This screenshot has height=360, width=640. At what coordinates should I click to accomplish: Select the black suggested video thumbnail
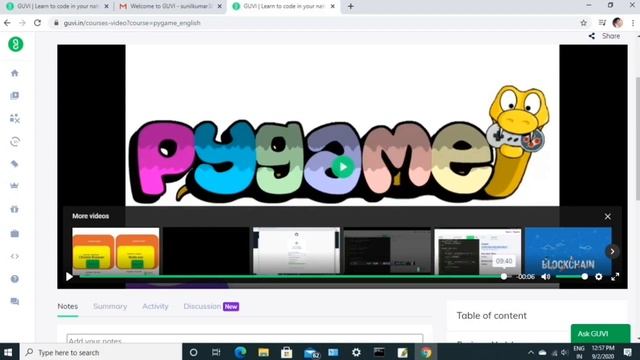[206, 251]
